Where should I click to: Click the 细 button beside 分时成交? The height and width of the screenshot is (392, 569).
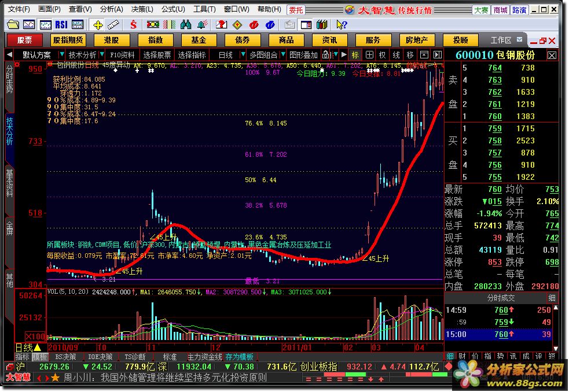click(552, 298)
